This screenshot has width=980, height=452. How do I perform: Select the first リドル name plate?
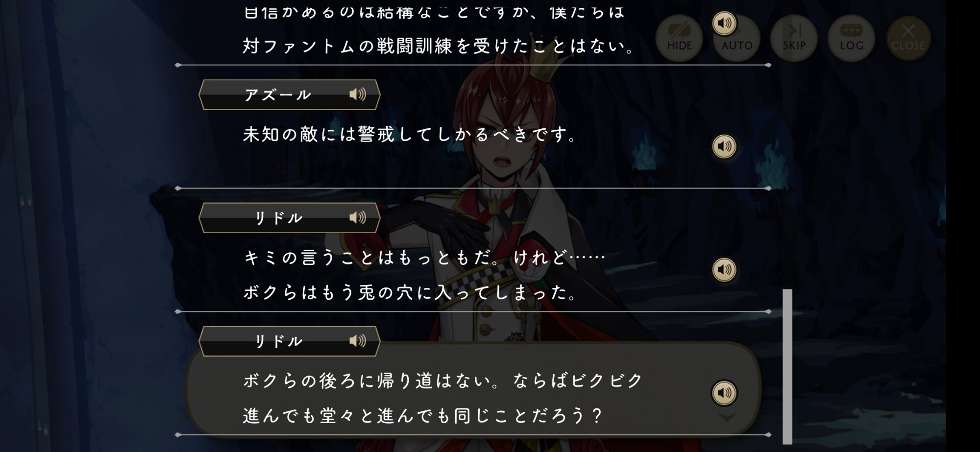pyautogui.click(x=289, y=218)
